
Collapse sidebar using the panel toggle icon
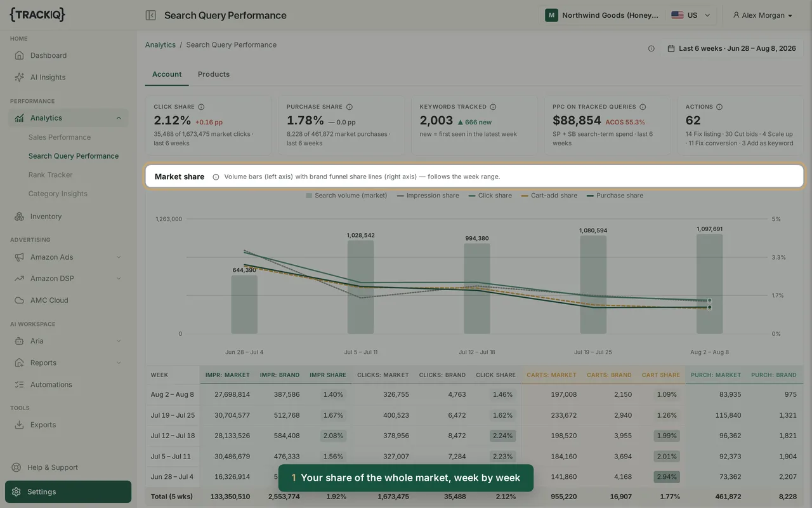coord(150,15)
